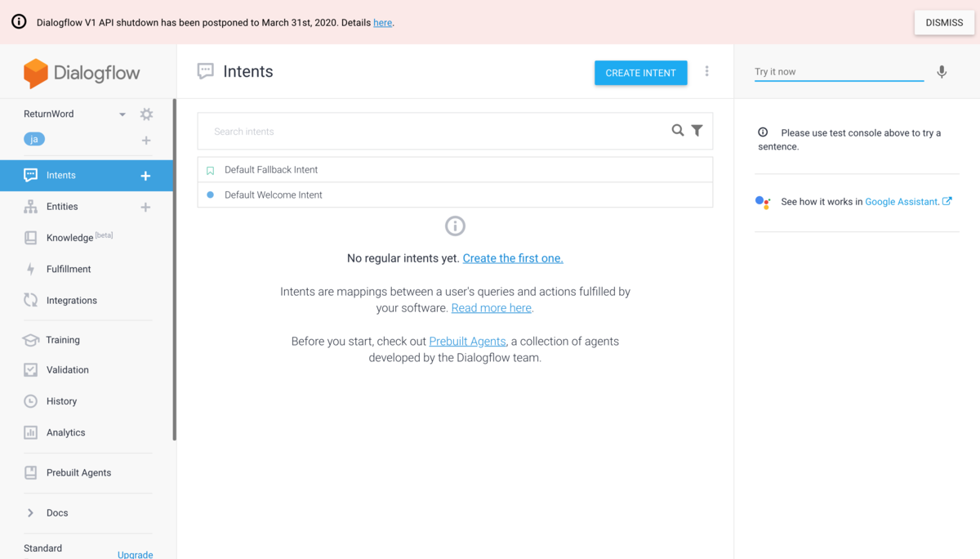Open the intents filter funnel icon

697,131
